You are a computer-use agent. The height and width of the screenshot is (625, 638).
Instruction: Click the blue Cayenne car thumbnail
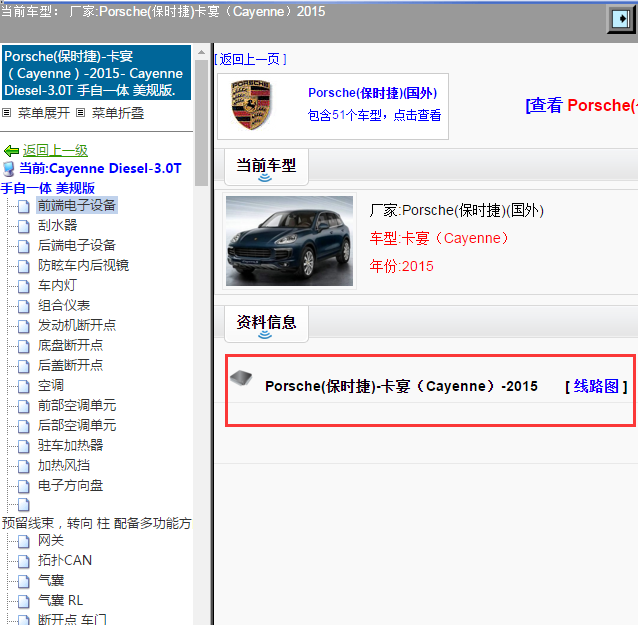[289, 241]
